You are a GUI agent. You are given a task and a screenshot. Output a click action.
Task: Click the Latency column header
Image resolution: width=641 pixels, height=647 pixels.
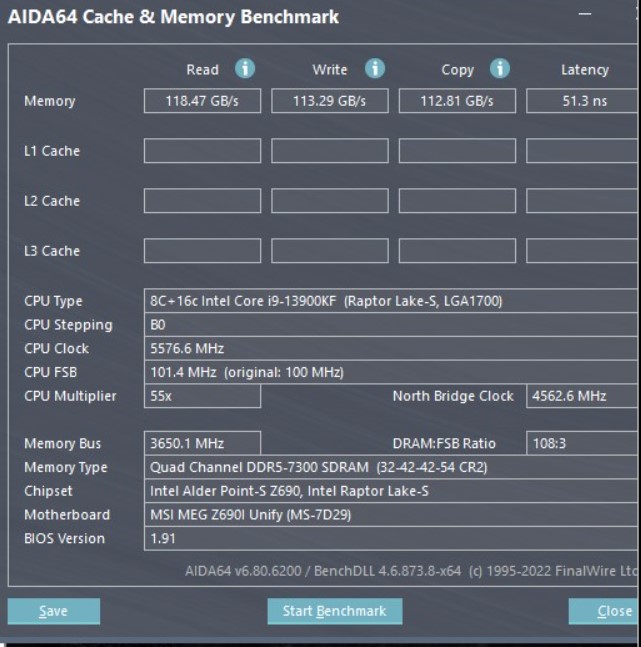point(585,70)
